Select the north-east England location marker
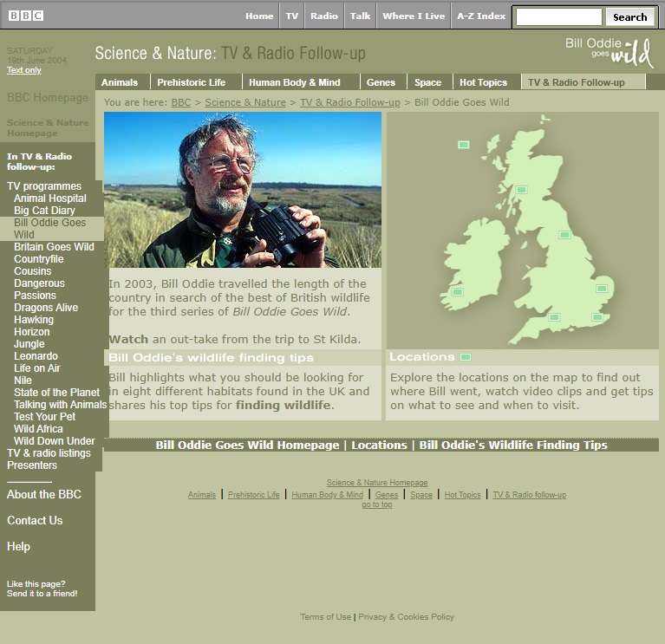This screenshot has width=665, height=644. [564, 234]
